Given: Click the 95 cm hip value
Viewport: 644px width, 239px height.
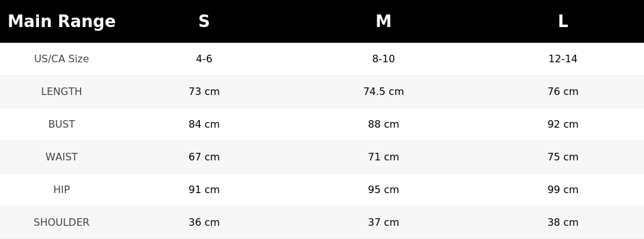Looking at the screenshot, I should (383, 190).
